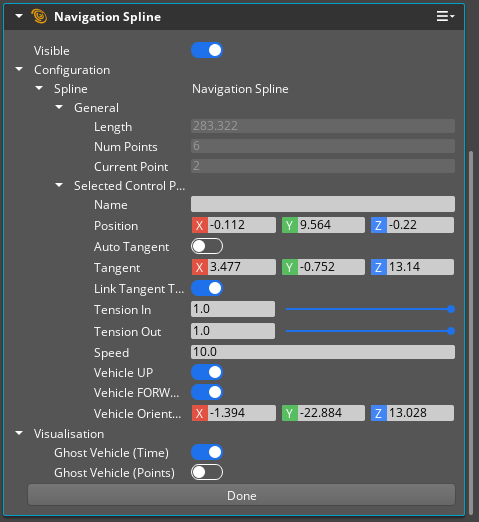Click the "Visualisation" section label
This screenshot has width=479, height=522.
pyautogui.click(x=69, y=434)
